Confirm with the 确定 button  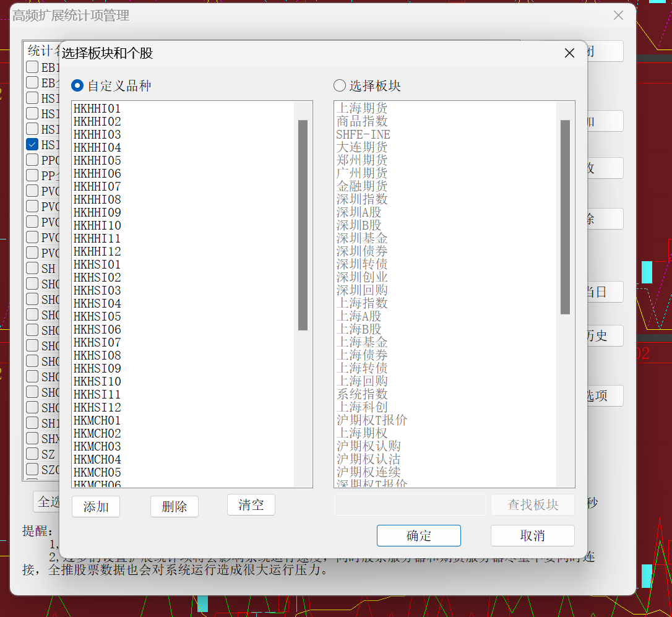pyautogui.click(x=419, y=535)
